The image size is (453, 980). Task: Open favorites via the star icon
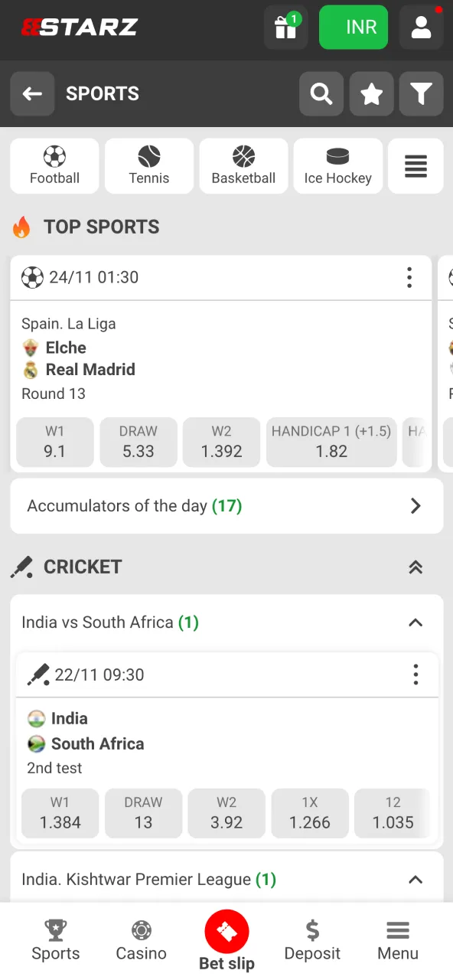point(371,93)
